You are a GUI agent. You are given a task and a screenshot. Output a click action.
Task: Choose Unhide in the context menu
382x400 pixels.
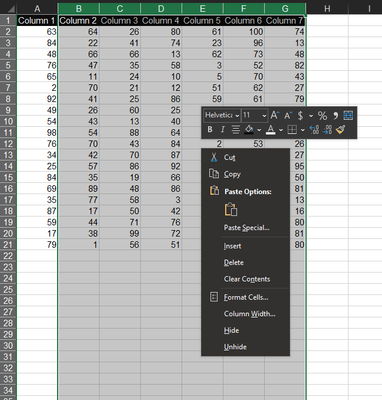coord(245,347)
